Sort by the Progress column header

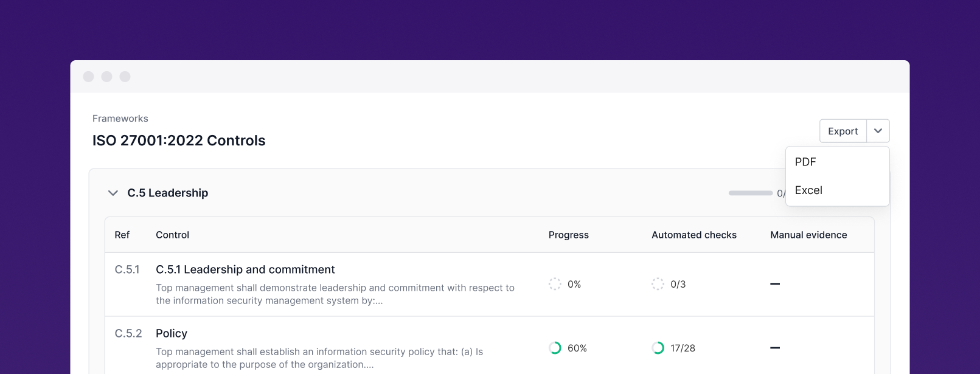click(569, 235)
